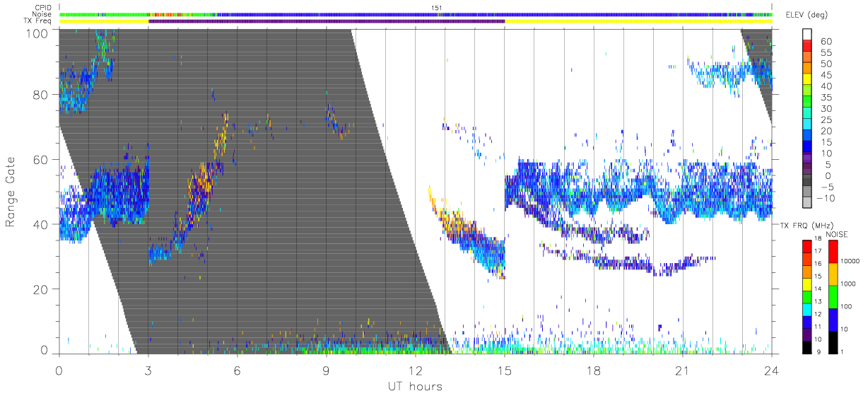Click the yellow segment of ELEV colorbar
This screenshot has width=868, height=401.
click(807, 79)
